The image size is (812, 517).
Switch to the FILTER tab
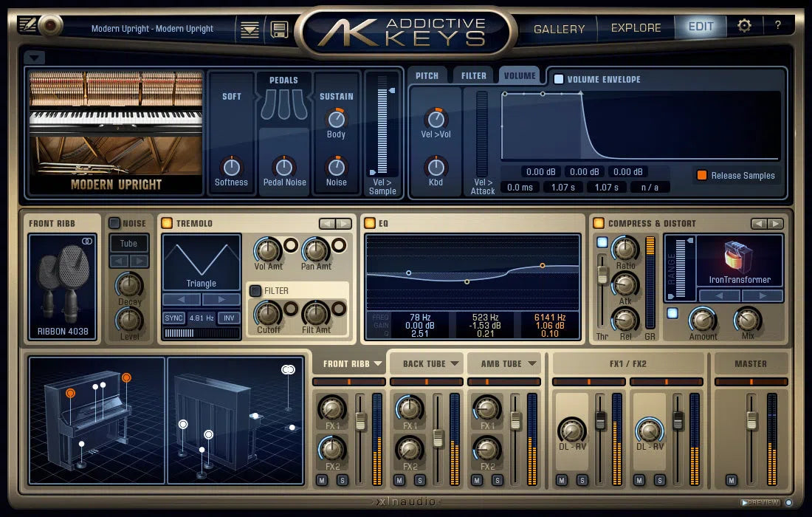pos(473,74)
